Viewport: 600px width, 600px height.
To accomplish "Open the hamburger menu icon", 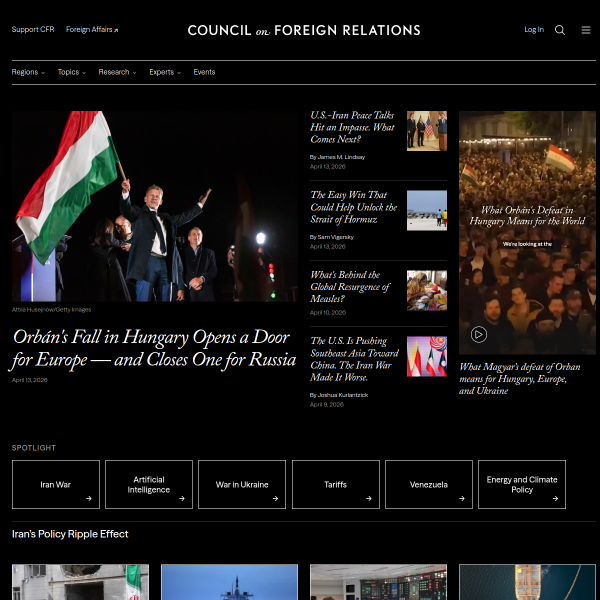I will click(586, 30).
